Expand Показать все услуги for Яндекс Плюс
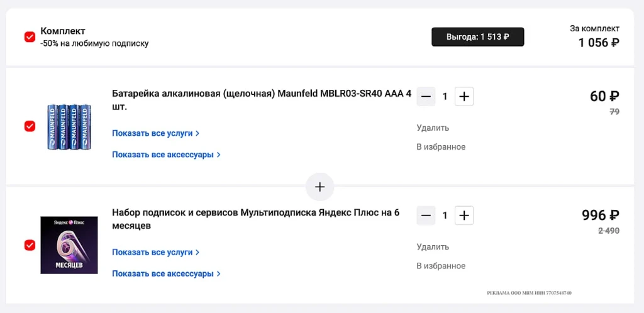Viewport: 644px width, 313px height. (156, 252)
